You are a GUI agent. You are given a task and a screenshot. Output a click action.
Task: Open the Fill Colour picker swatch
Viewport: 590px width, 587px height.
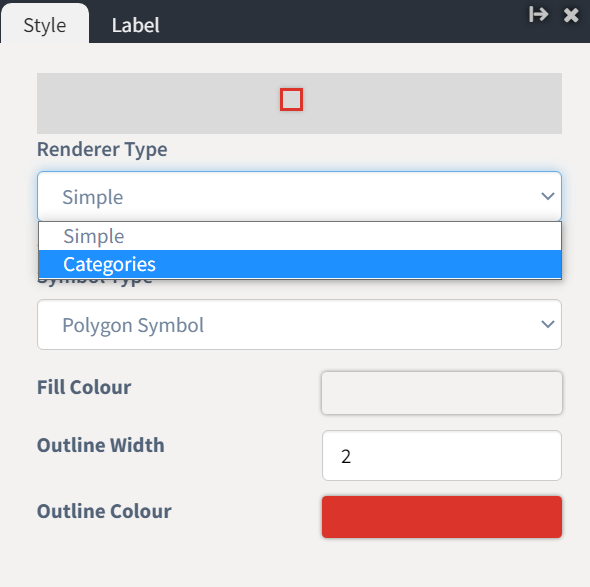click(442, 393)
